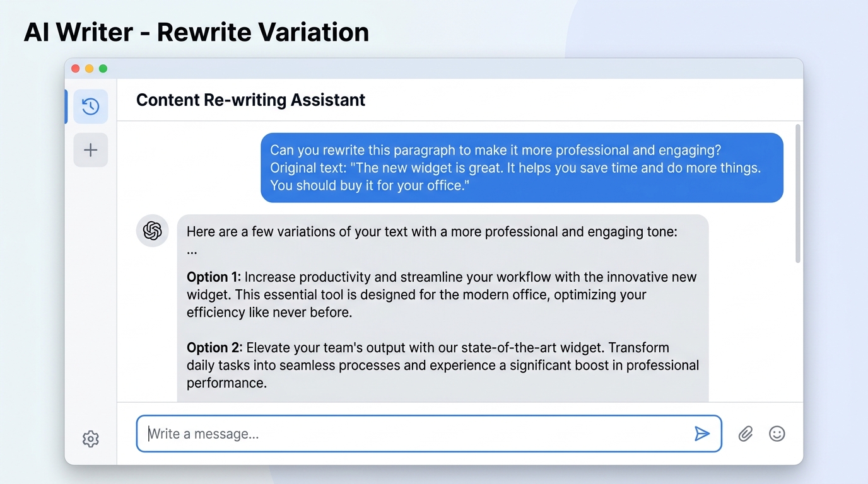Screen dimensions: 868x484
Task: Click the window's gray title bar
Action: tap(442, 69)
